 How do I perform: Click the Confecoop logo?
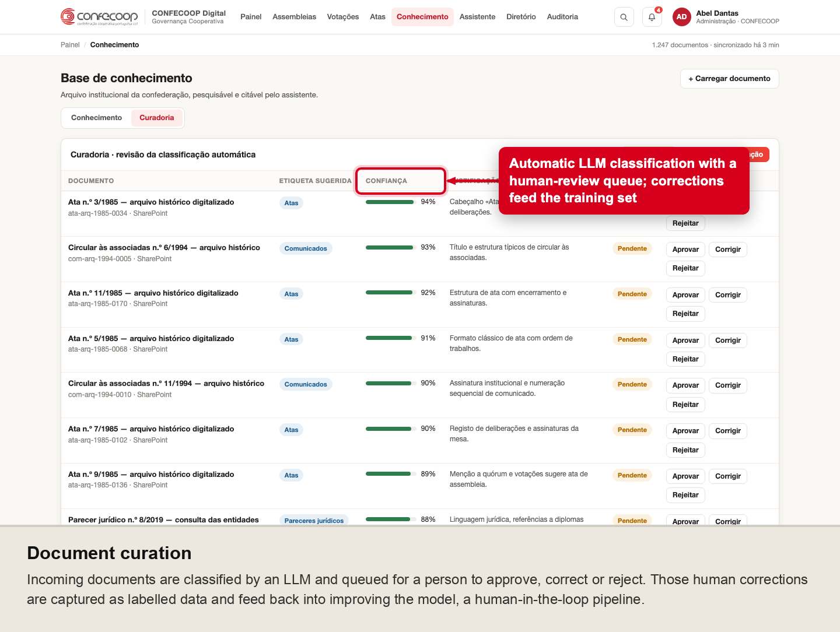click(x=100, y=17)
